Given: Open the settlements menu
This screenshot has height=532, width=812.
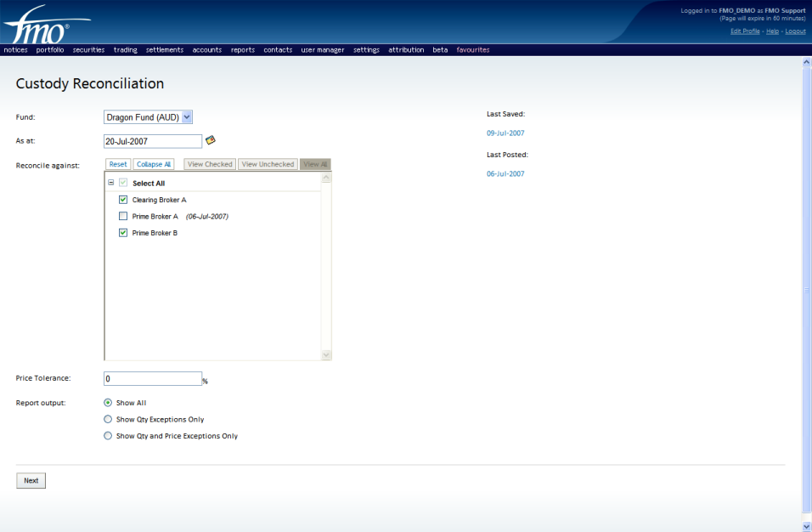Looking at the screenshot, I should [x=165, y=50].
